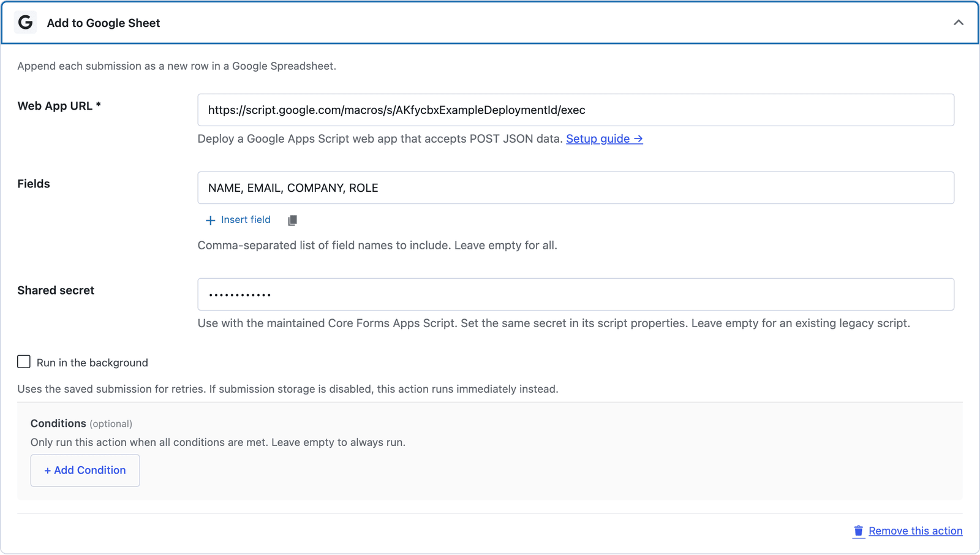Click the 'Only run this action when' text

tap(218, 442)
